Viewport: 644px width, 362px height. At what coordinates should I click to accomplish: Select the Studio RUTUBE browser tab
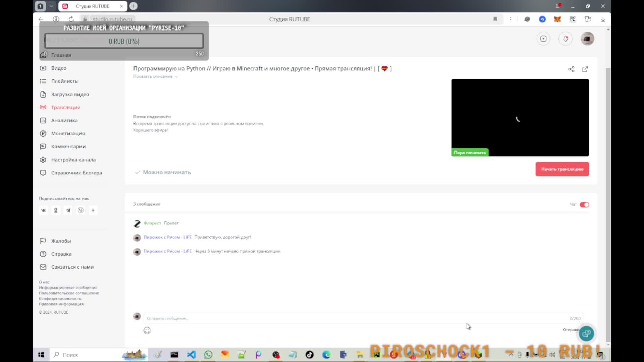92,6
